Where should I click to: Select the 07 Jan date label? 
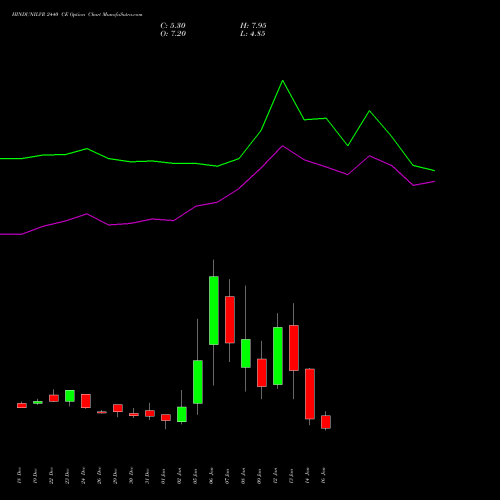pyautogui.click(x=227, y=476)
